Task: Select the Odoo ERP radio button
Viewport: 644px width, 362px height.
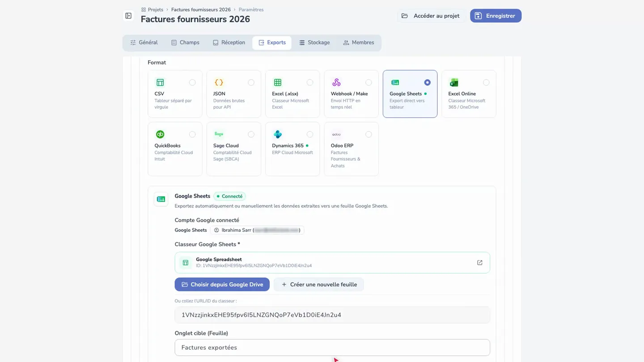Action: [369, 134]
